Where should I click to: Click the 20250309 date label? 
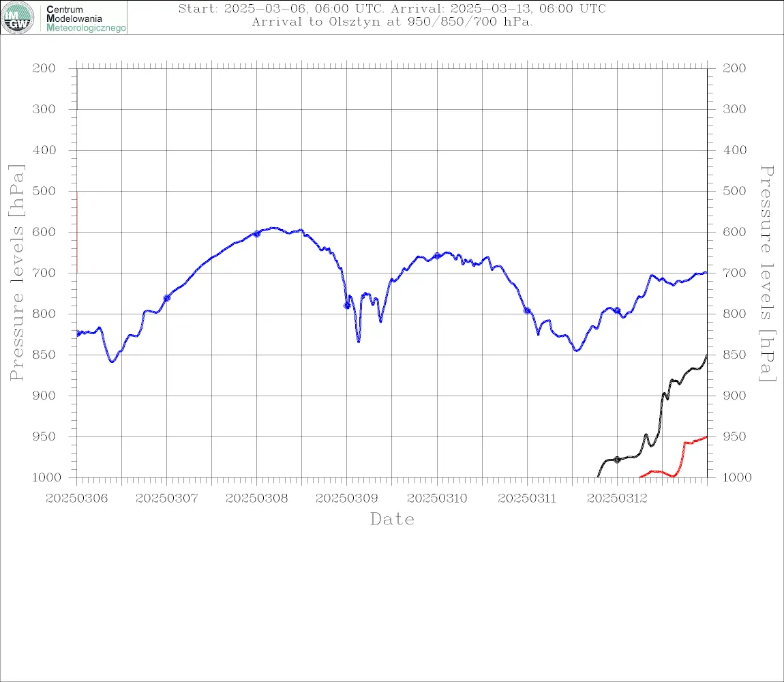pos(346,499)
